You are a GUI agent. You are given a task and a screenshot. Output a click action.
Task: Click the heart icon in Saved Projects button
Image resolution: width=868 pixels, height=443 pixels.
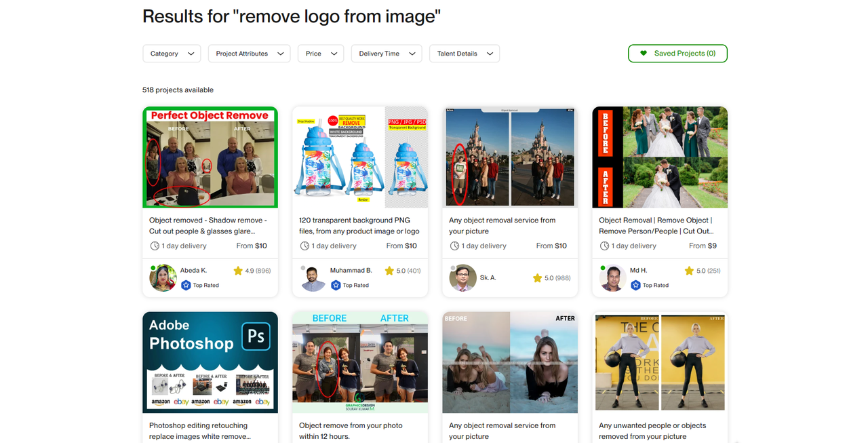tap(644, 54)
